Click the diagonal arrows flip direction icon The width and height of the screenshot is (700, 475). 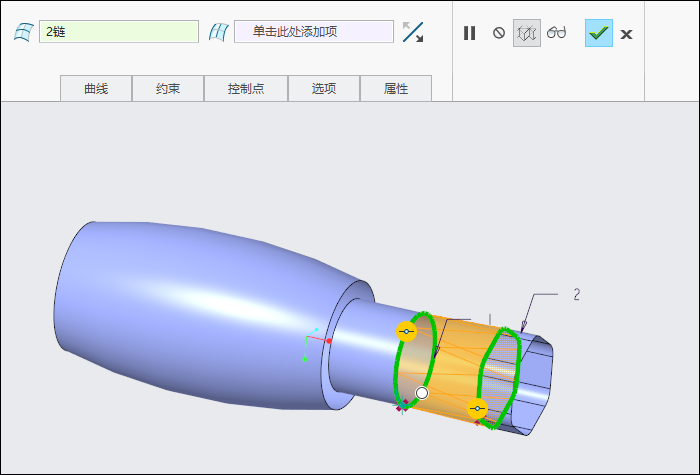tap(413, 32)
